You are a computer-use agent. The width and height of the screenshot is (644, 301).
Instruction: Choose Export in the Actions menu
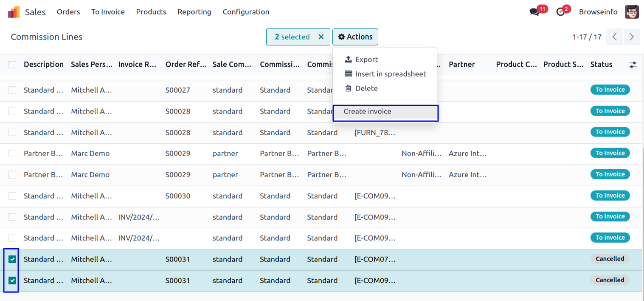(366, 60)
